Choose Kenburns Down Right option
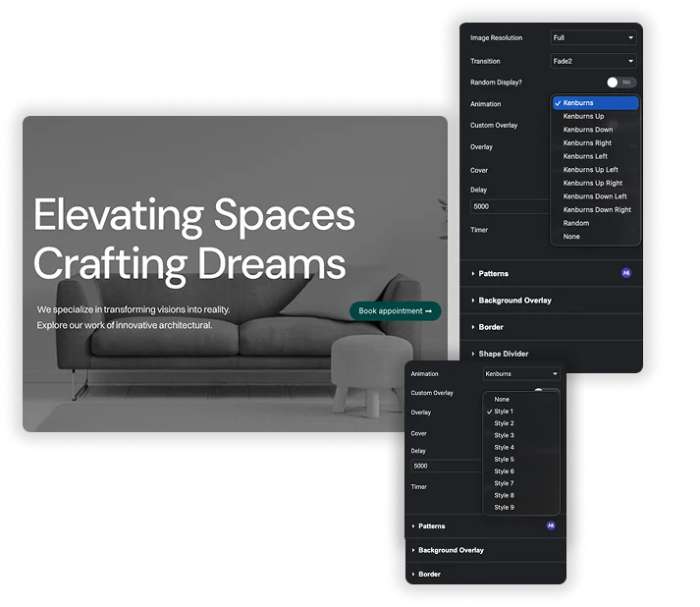The image size is (700, 607). 596,209
